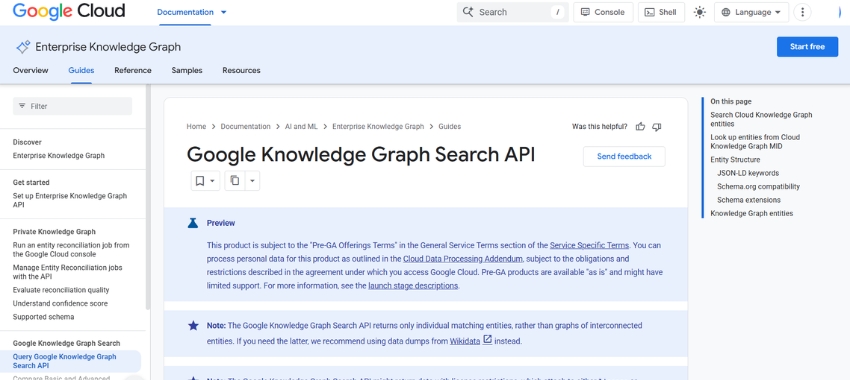
Task: Jump to Look up entities from MID section
Action: (755, 141)
